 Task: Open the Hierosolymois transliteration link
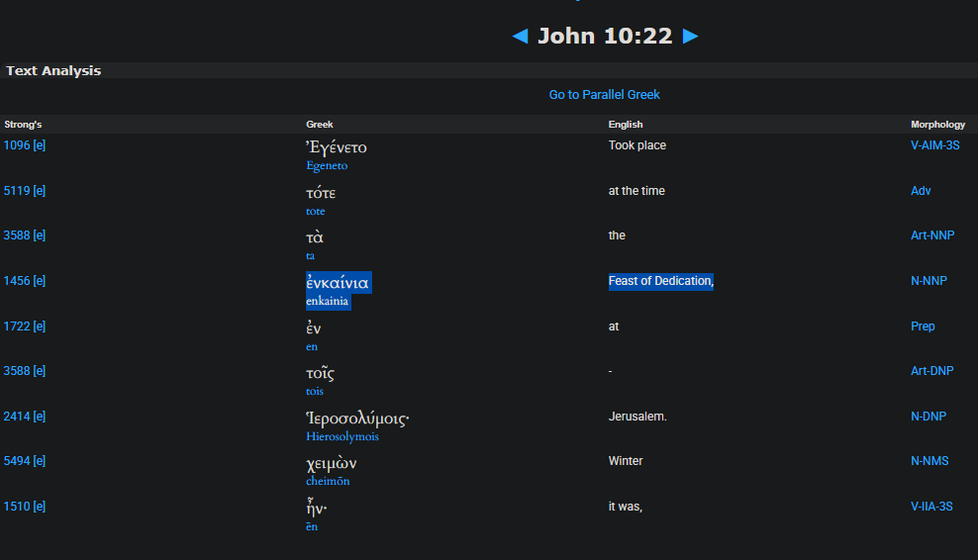(x=342, y=436)
